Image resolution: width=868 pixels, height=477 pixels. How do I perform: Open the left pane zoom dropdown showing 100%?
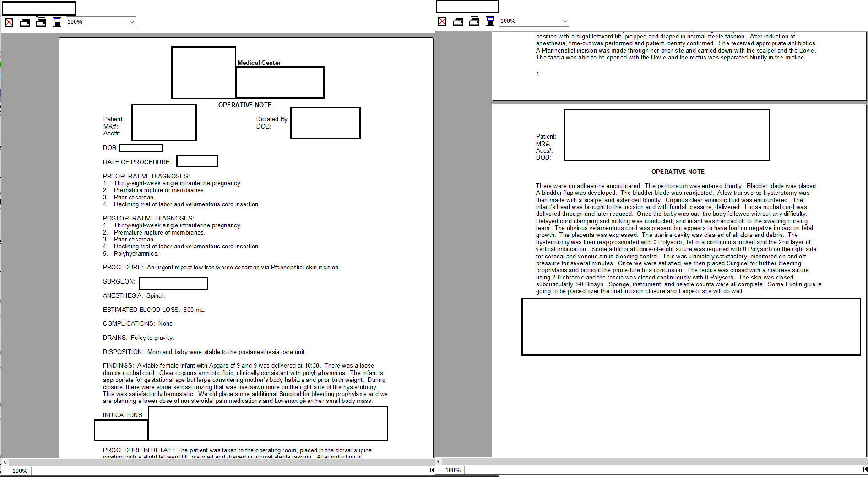click(101, 22)
